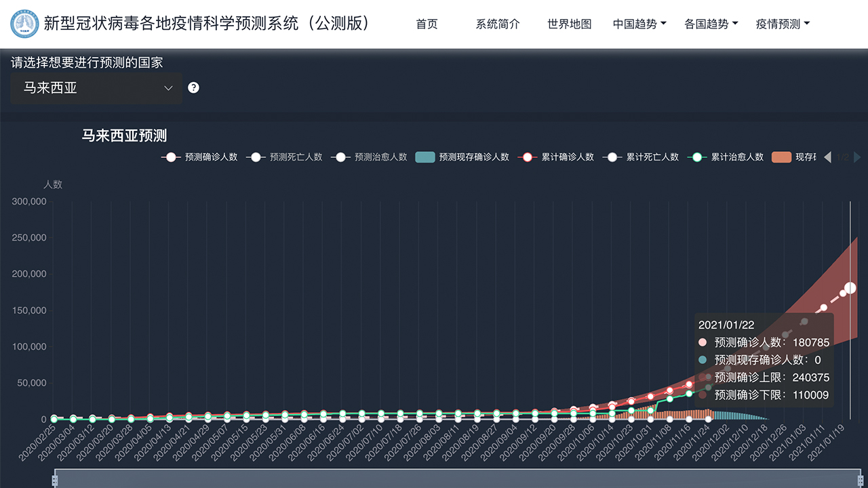Click the tooltip value 预测确诊上限：240375

(x=772, y=378)
